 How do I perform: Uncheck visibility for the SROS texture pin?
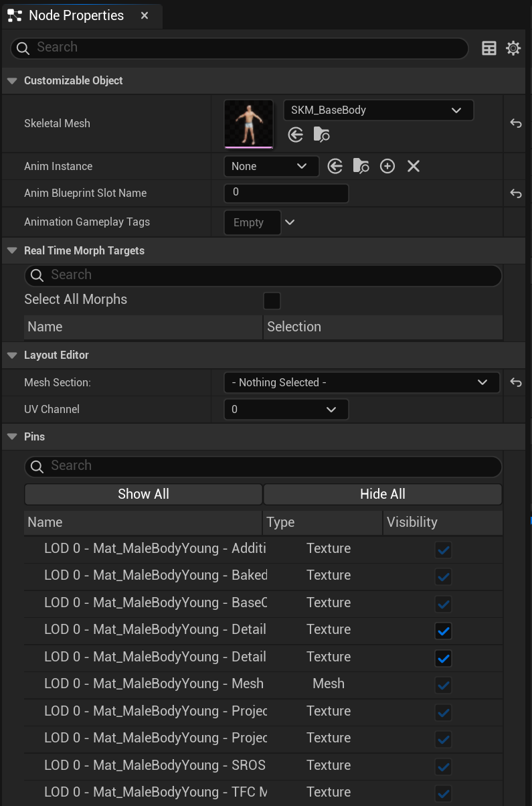pyautogui.click(x=443, y=766)
